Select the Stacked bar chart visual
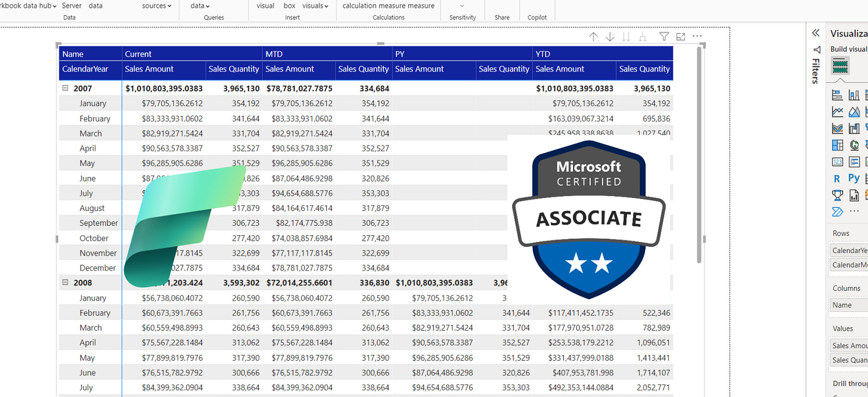Viewport: 868px width, 397px height. pyautogui.click(x=837, y=95)
